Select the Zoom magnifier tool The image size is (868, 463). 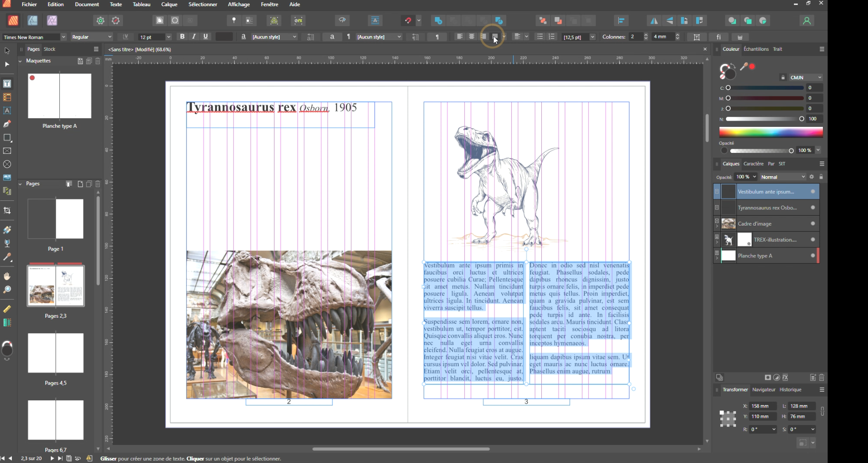coord(7,290)
